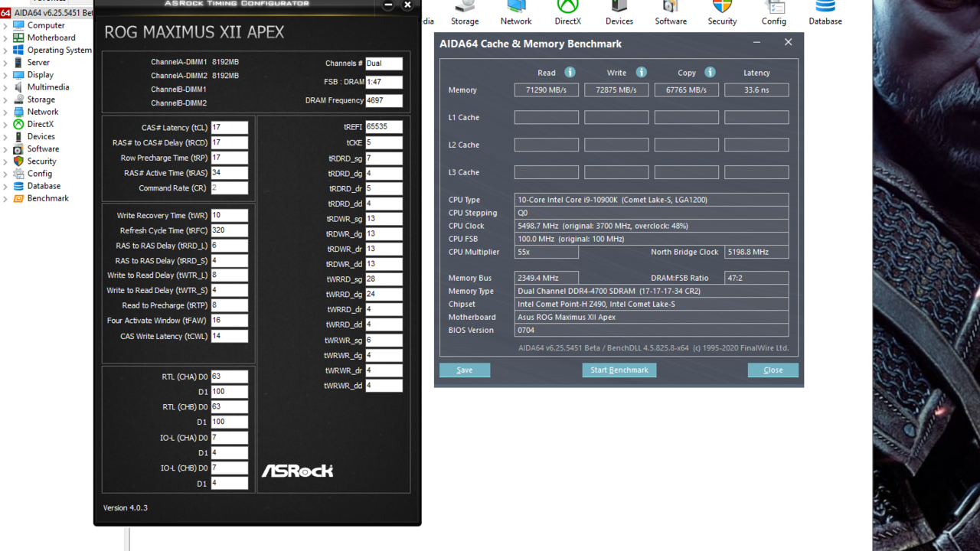Select the Database label in the tree
980x551 pixels.
tap(44, 185)
